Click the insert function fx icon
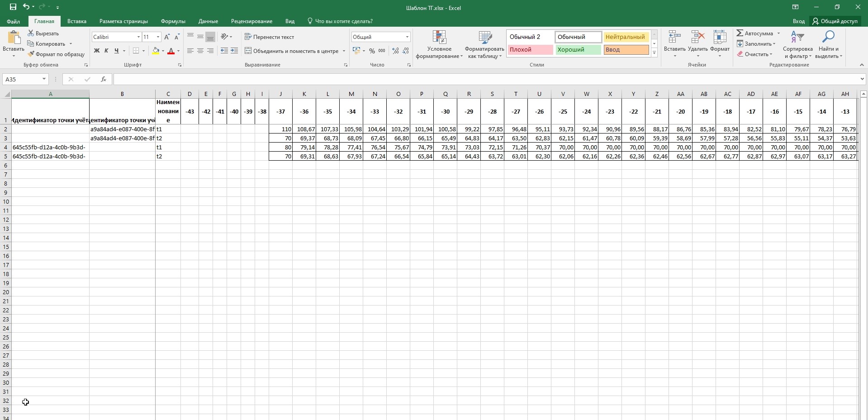This screenshot has width=868, height=420. pyautogui.click(x=104, y=79)
